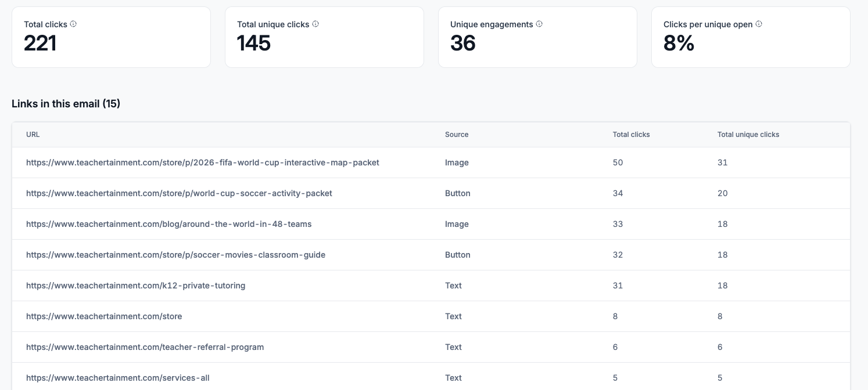This screenshot has width=868, height=390.
Task: Click the 'Links in this email (15)' heading
Action: [x=66, y=104]
